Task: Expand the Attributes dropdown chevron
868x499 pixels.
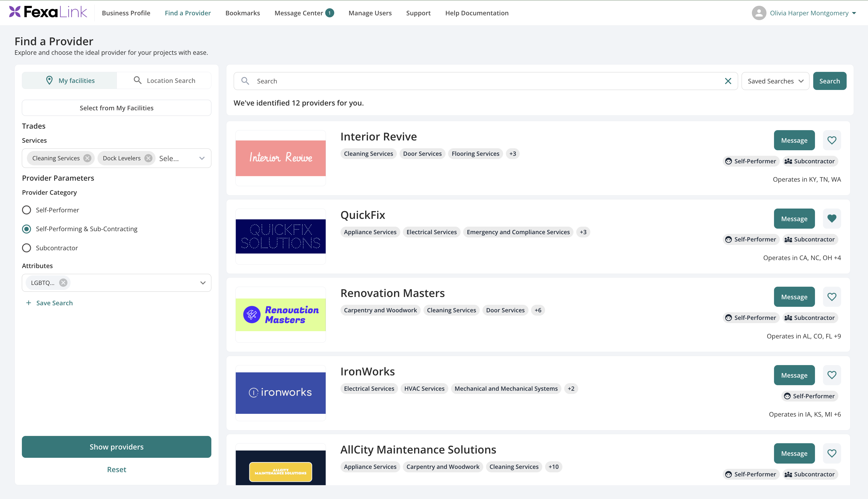Action: [x=203, y=283]
